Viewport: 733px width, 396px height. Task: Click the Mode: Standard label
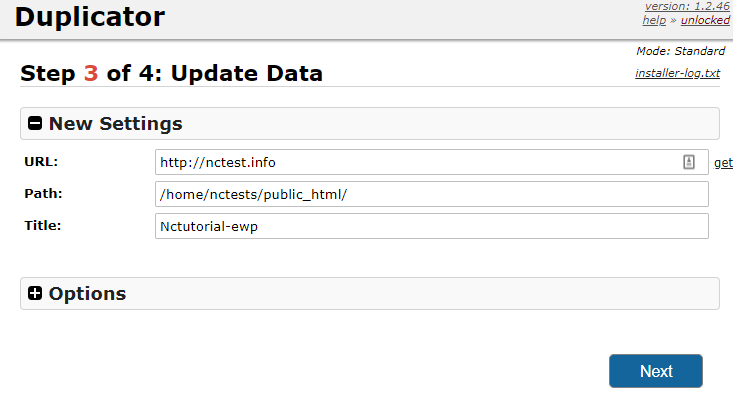pos(681,51)
